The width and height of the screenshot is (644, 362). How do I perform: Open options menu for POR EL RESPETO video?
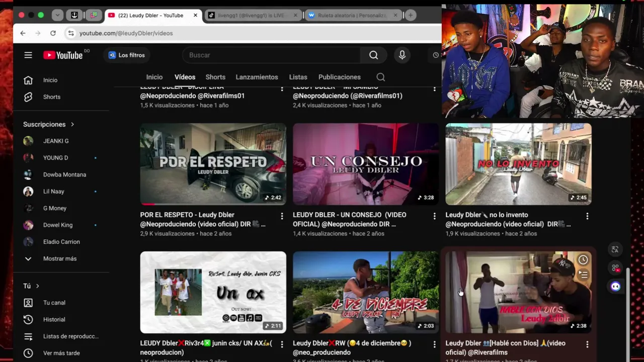click(282, 216)
